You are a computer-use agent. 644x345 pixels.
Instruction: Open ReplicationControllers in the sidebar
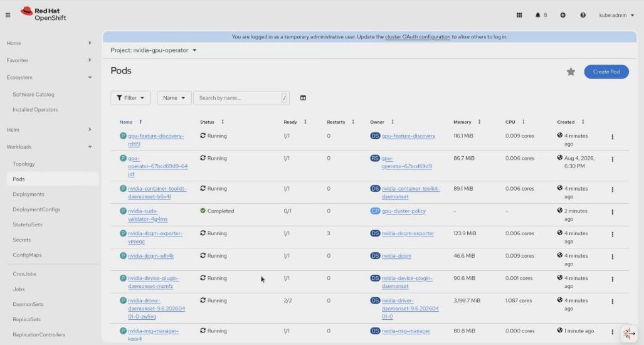pos(39,335)
